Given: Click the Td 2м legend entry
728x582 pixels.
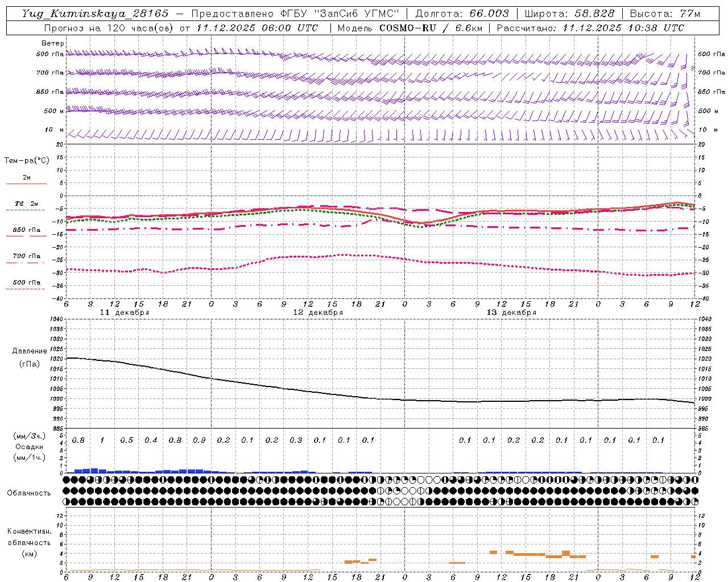Looking at the screenshot, I should point(27,203).
